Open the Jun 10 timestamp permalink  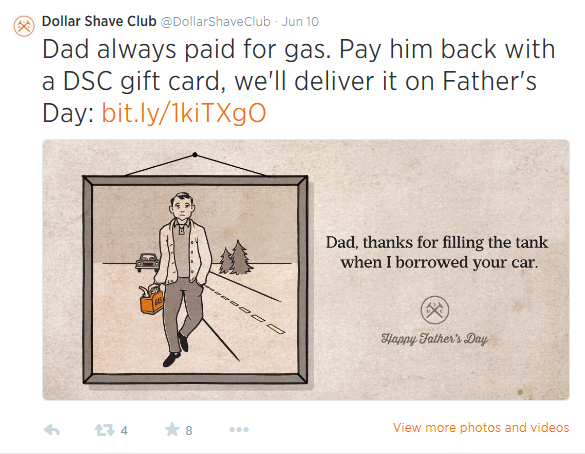[x=300, y=22]
